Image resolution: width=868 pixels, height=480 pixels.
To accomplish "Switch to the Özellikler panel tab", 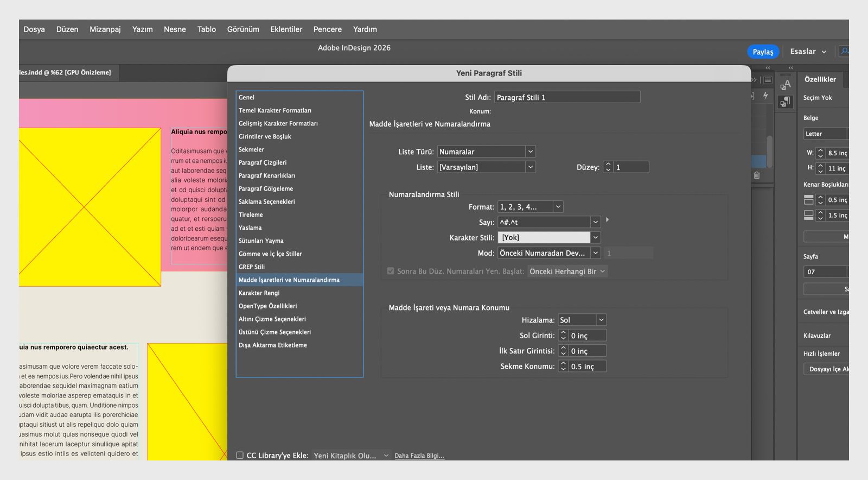I will (820, 79).
